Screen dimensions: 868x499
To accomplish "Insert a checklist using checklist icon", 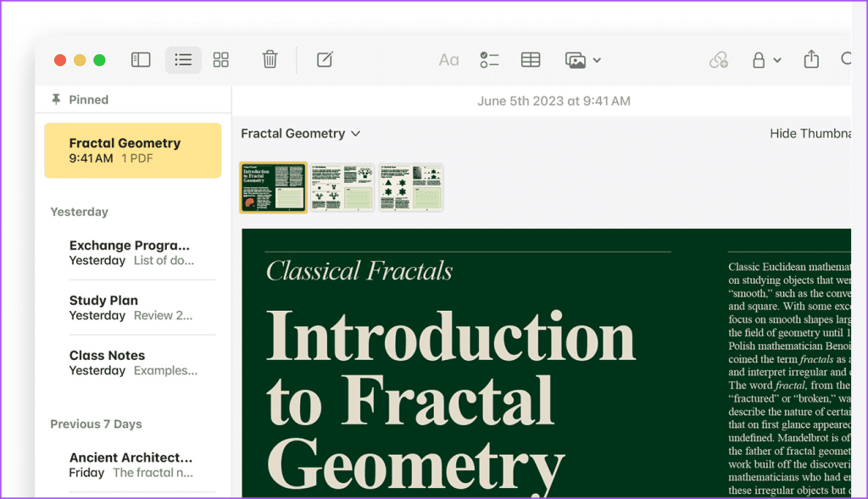I will (x=489, y=60).
